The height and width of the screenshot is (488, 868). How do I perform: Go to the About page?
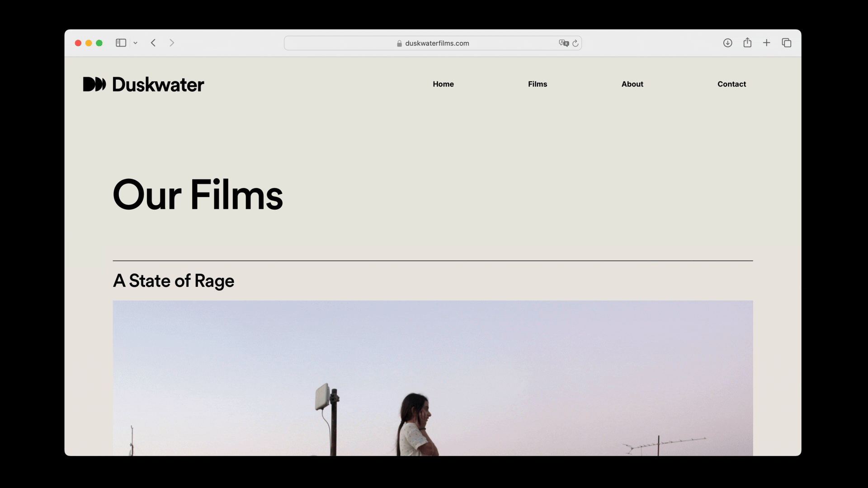pos(632,84)
